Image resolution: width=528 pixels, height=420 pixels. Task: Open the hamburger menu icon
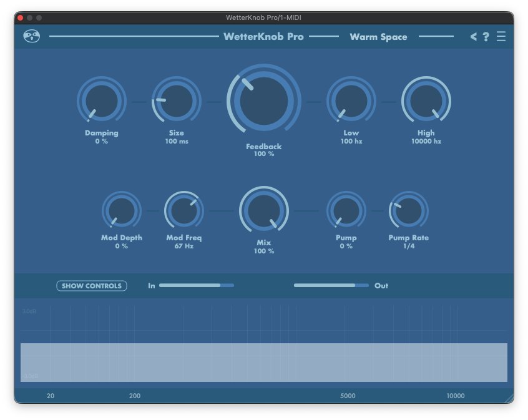[x=501, y=37]
